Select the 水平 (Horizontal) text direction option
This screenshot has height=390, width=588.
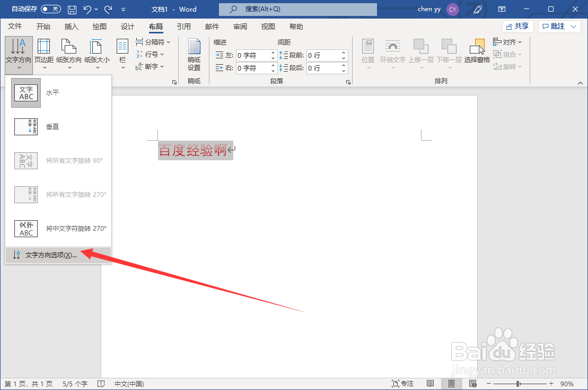click(52, 92)
